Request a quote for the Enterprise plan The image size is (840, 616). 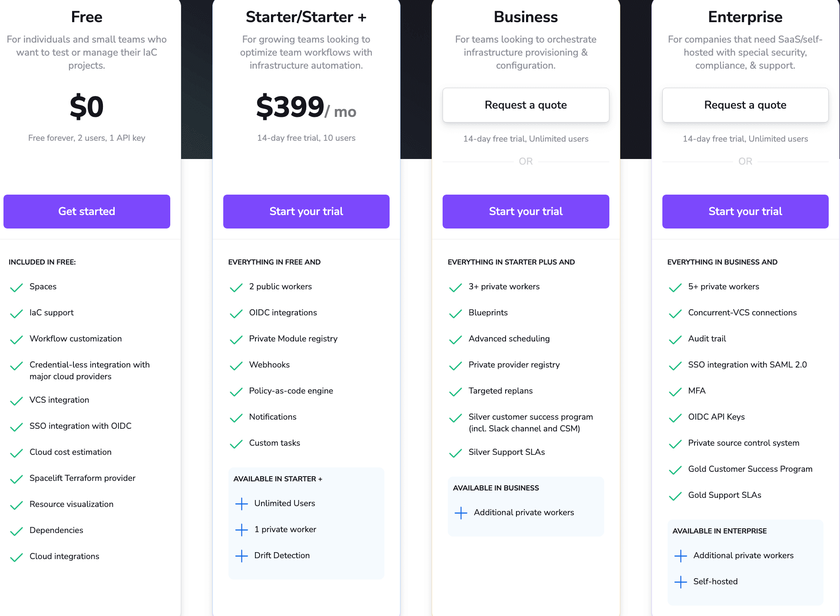[745, 105]
